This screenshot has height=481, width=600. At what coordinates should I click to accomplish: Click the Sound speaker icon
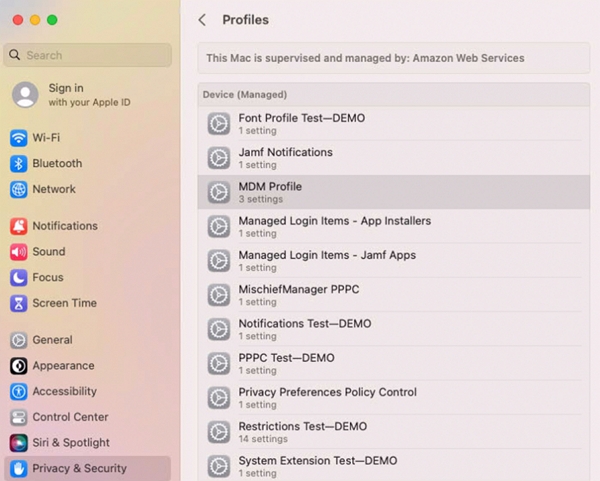(18, 252)
